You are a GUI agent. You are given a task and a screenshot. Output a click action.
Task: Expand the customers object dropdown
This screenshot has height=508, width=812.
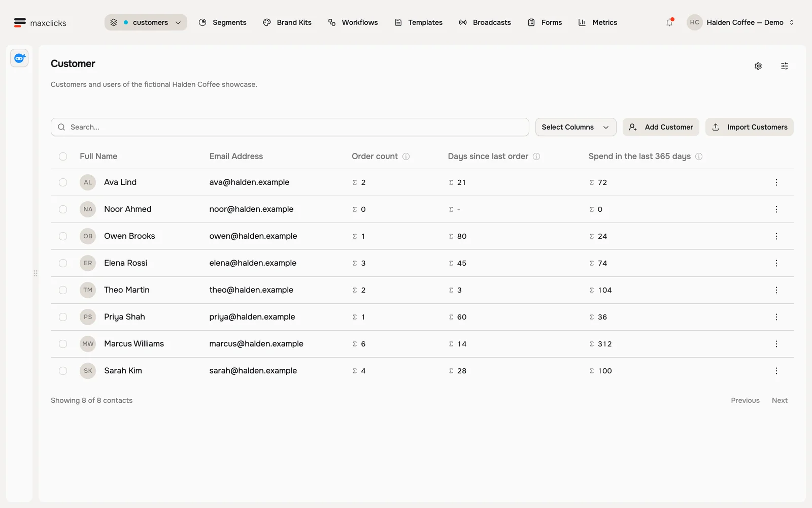click(146, 22)
